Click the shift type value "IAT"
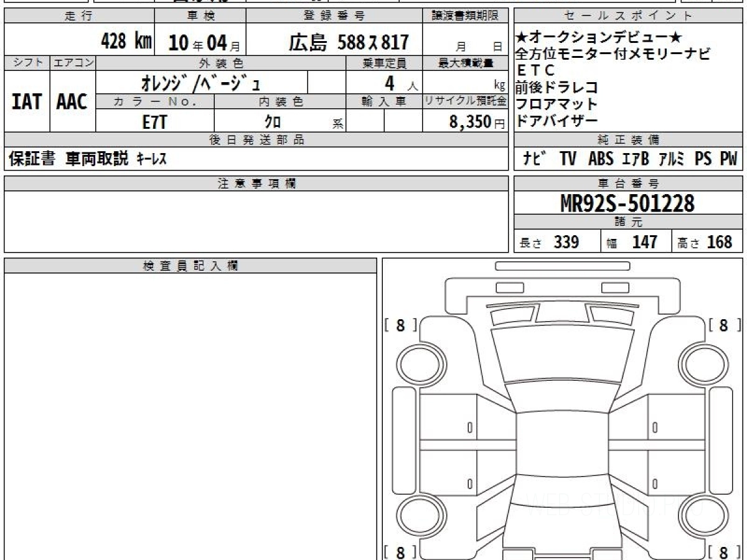 coord(27,101)
